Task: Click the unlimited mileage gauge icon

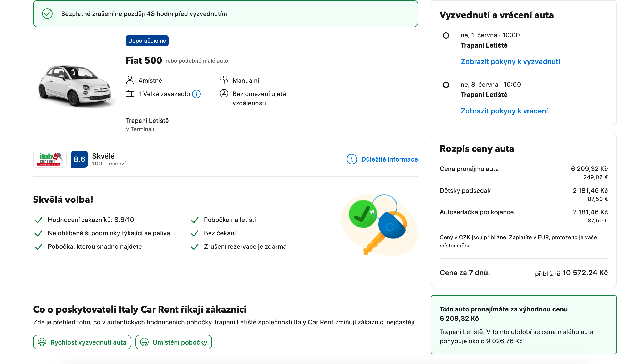Action: click(224, 93)
